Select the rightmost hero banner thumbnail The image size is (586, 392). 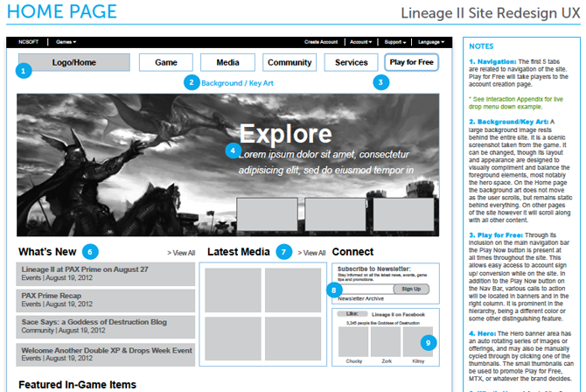pos(403,214)
